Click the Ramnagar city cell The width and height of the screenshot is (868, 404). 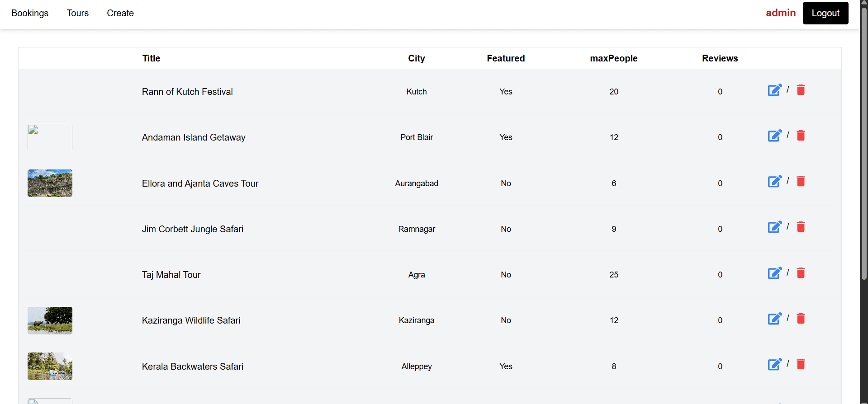[417, 229]
